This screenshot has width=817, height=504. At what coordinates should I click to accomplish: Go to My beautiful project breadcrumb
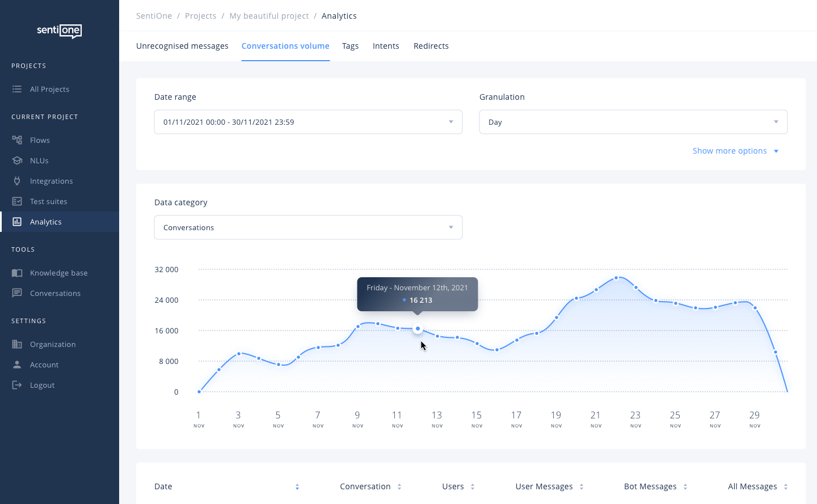click(x=269, y=16)
